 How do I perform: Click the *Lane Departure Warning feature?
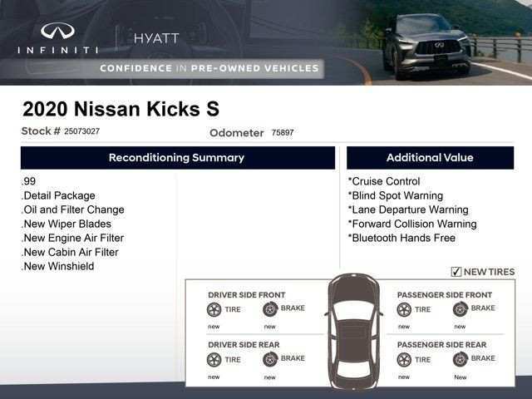pos(408,209)
